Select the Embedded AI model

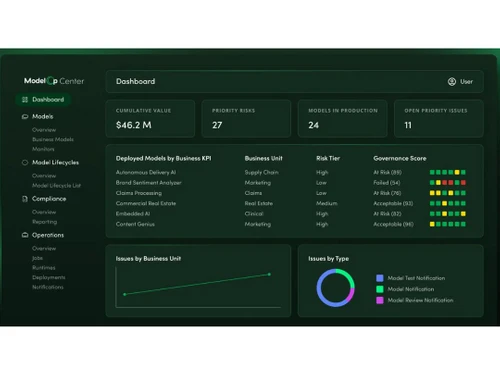click(133, 214)
